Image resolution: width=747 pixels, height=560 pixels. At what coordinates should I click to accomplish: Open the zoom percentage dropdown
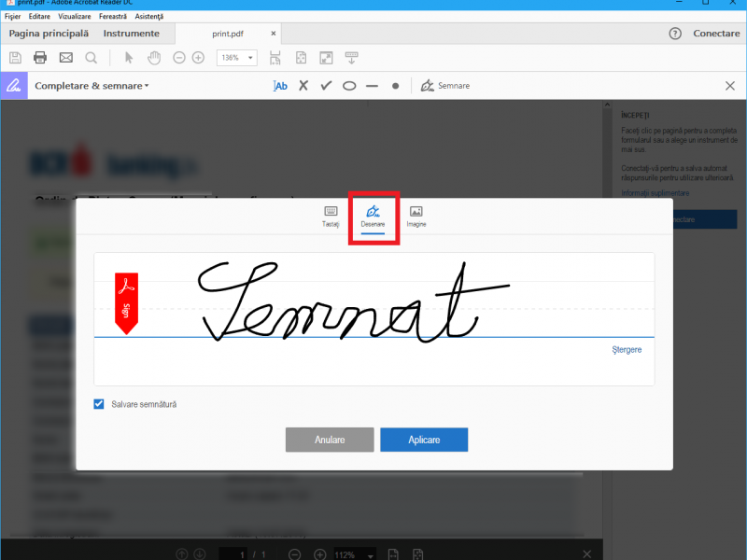(x=238, y=58)
